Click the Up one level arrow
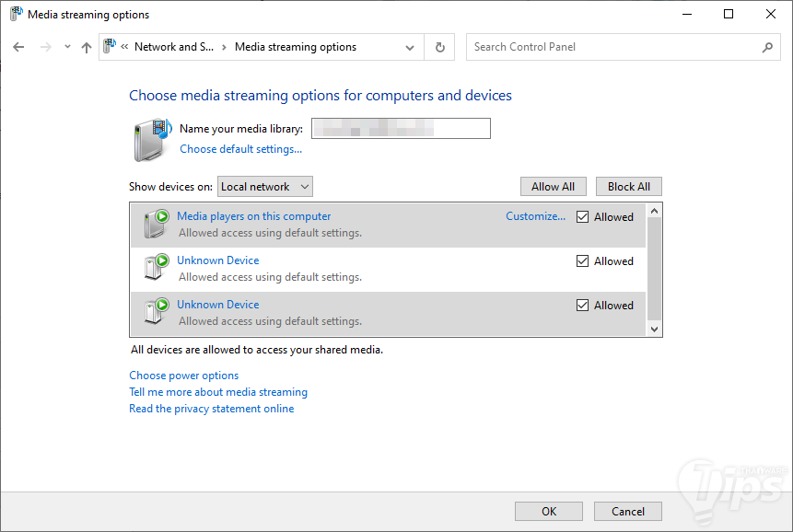Image resolution: width=793 pixels, height=532 pixels. (x=87, y=47)
